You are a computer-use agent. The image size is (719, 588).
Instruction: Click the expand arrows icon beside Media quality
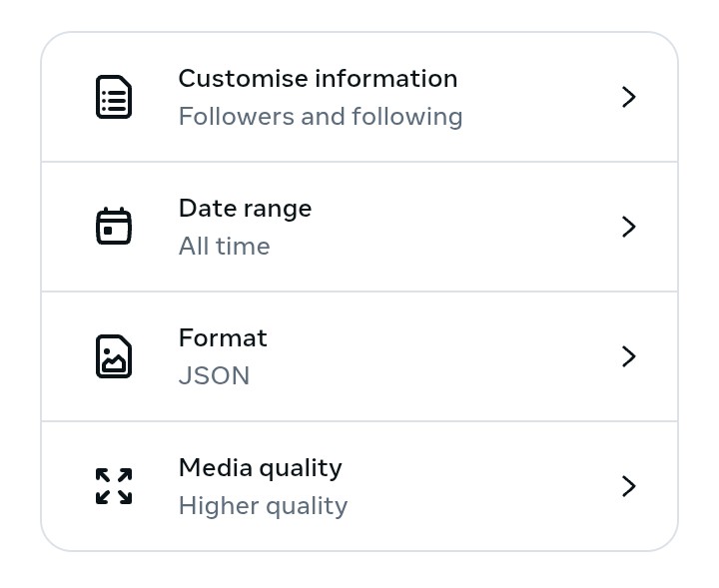[114, 486]
